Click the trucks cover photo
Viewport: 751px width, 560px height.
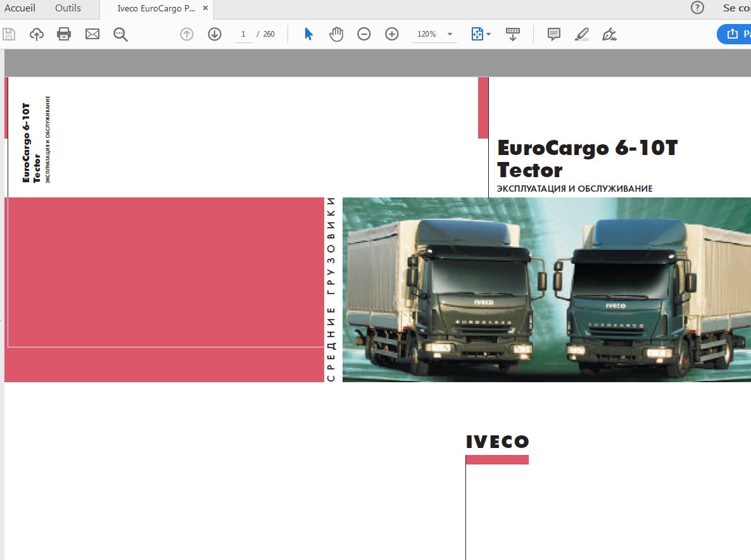(x=546, y=290)
